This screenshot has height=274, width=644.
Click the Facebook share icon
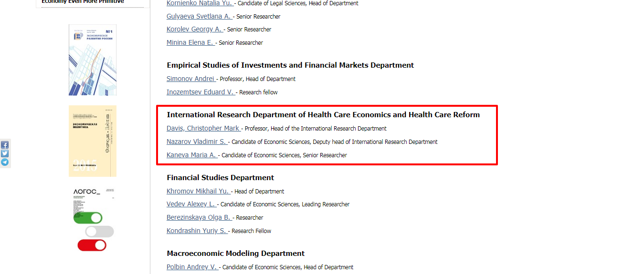click(5, 145)
